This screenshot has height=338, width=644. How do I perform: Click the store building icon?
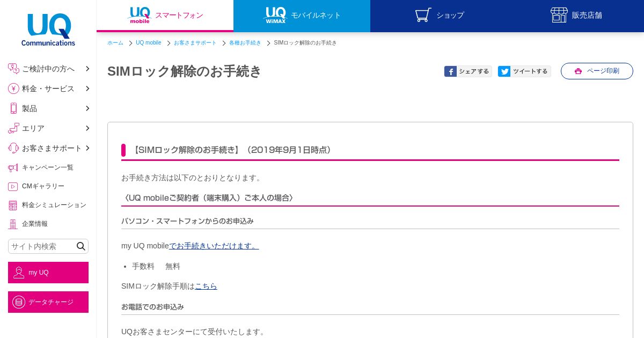pos(559,15)
